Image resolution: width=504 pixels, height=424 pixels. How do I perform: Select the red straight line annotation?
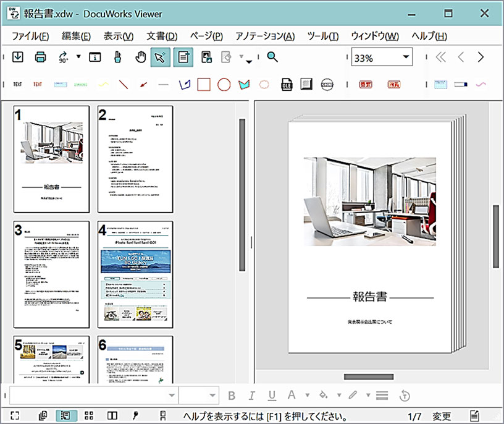pos(124,85)
